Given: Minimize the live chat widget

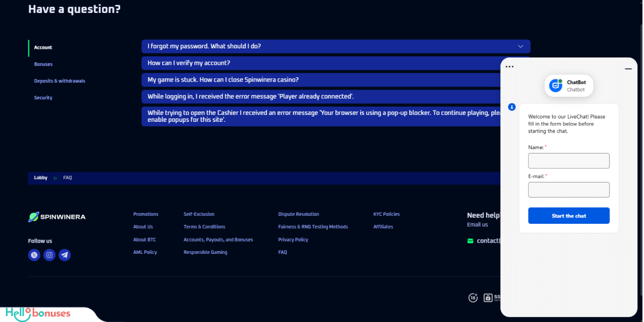Looking at the screenshot, I should (x=628, y=69).
